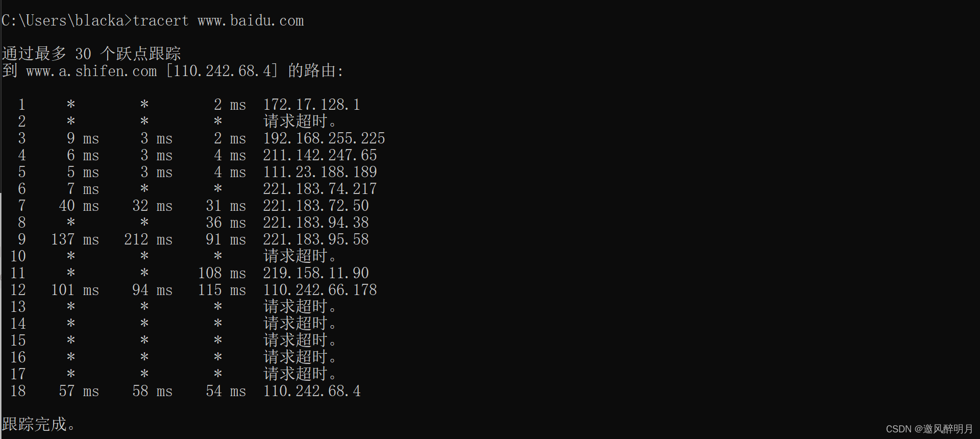Click the CSDN @邀风醉明月 watermark
The width and height of the screenshot is (980, 439).
929,429
